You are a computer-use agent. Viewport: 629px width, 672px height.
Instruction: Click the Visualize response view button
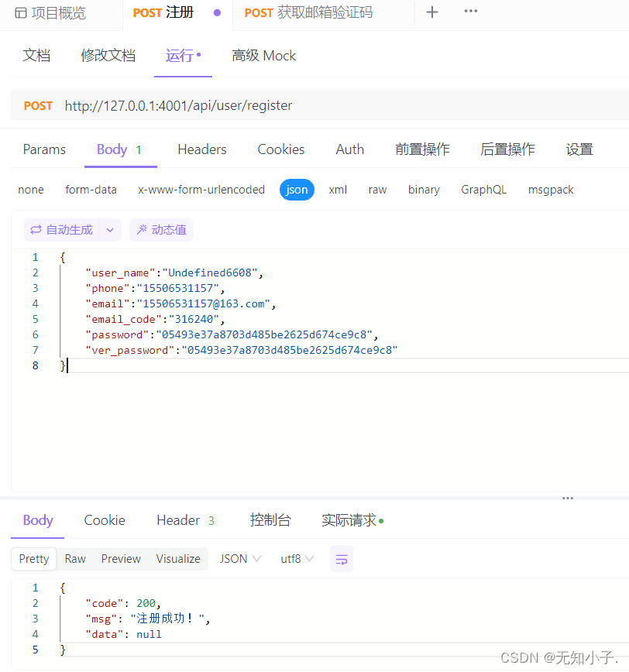(177, 558)
